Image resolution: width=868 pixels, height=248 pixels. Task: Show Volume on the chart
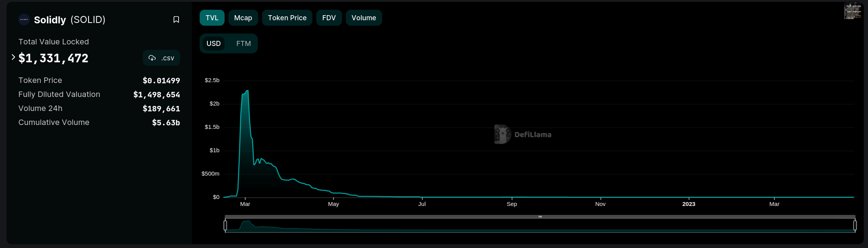click(363, 18)
